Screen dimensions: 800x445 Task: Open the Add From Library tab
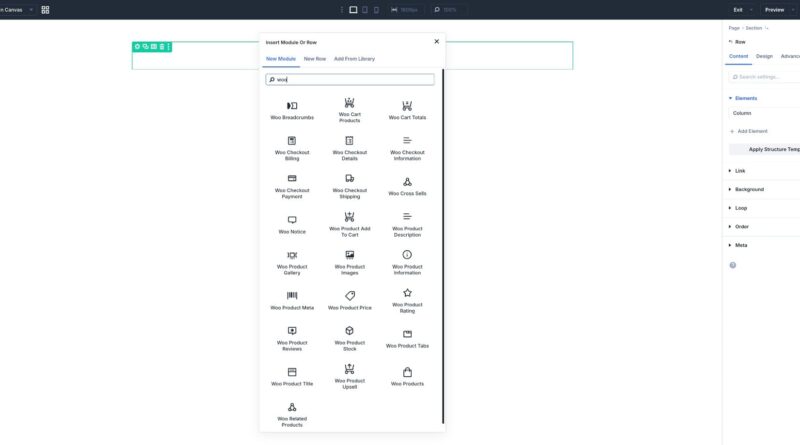tap(354, 59)
